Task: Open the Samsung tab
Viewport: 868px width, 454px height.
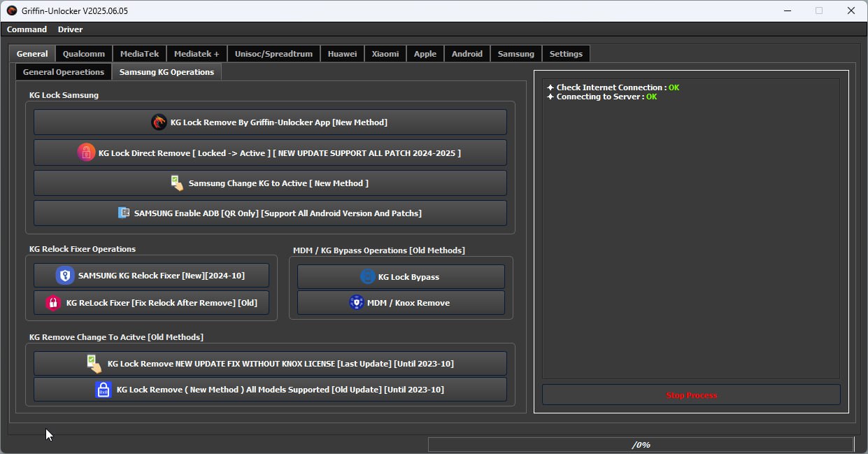Action: (x=515, y=54)
